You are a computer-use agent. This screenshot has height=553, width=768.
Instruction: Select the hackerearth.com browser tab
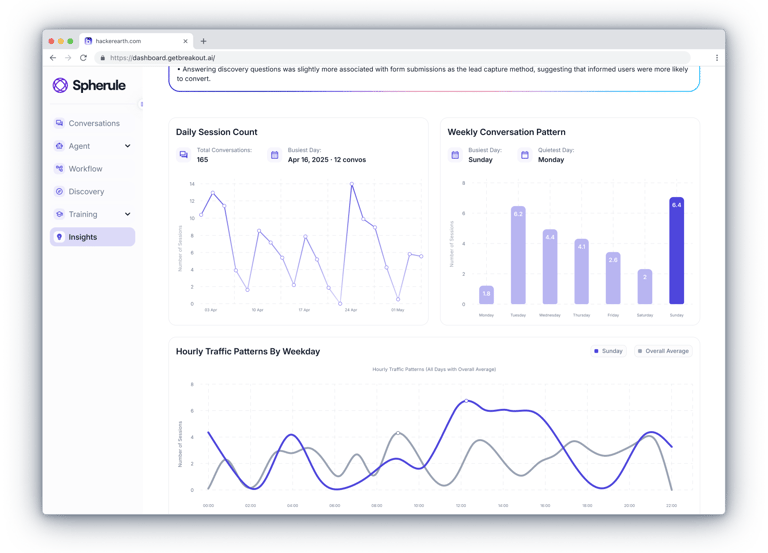click(136, 41)
